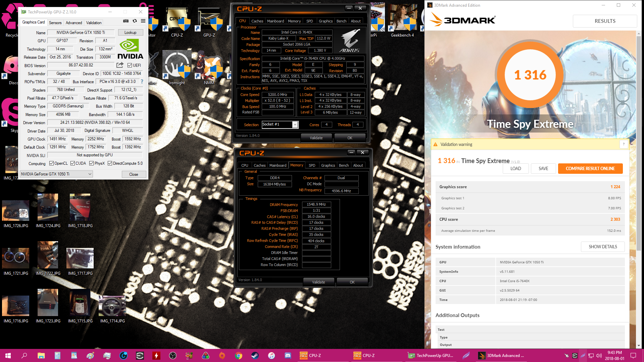Screen dimensions: 644x362
Task: Toggle the CUDA checkbox
Action: pos(72,163)
